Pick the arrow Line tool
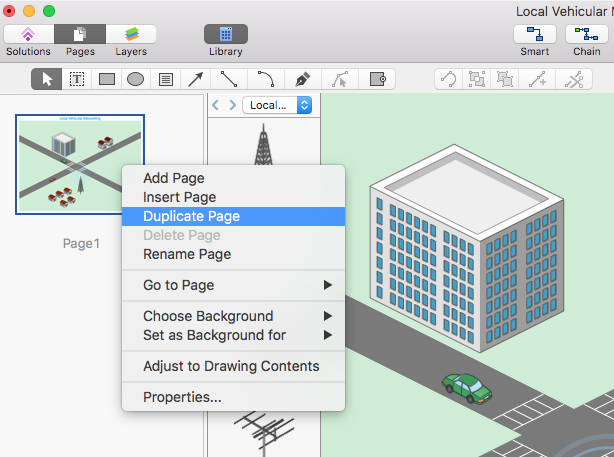This screenshot has height=457, width=614. (197, 79)
